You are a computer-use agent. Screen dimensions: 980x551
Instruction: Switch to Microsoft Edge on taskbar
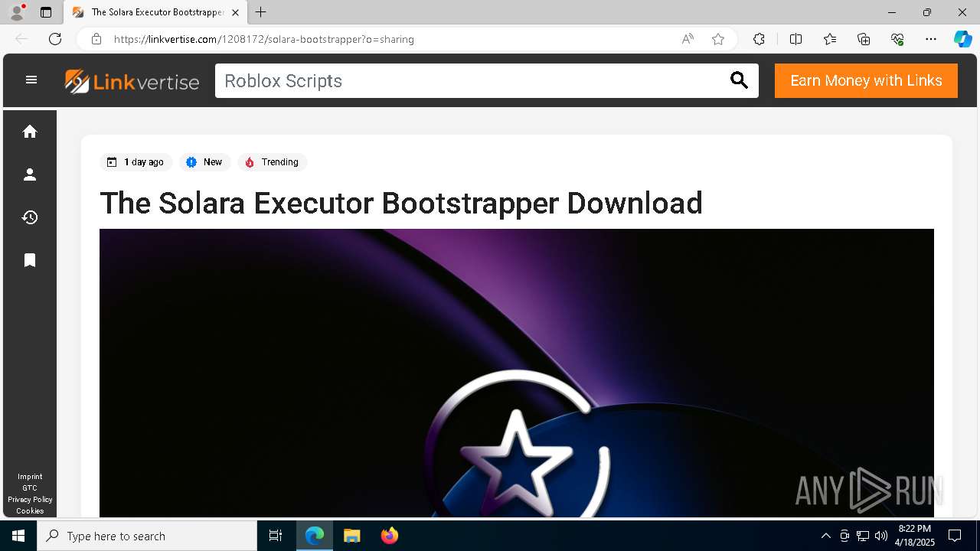tap(315, 536)
